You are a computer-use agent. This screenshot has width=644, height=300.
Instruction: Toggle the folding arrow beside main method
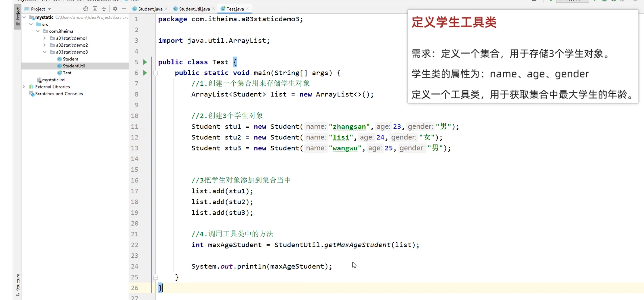pos(156,73)
